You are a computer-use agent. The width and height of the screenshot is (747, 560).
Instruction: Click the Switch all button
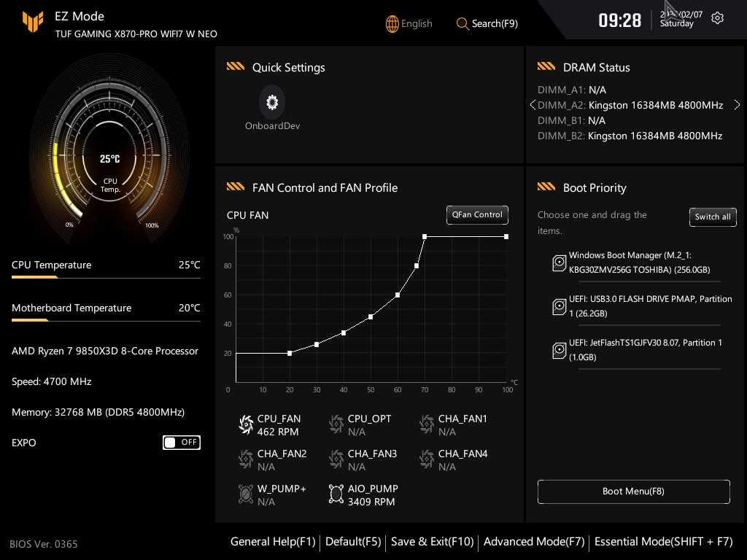[712, 217]
